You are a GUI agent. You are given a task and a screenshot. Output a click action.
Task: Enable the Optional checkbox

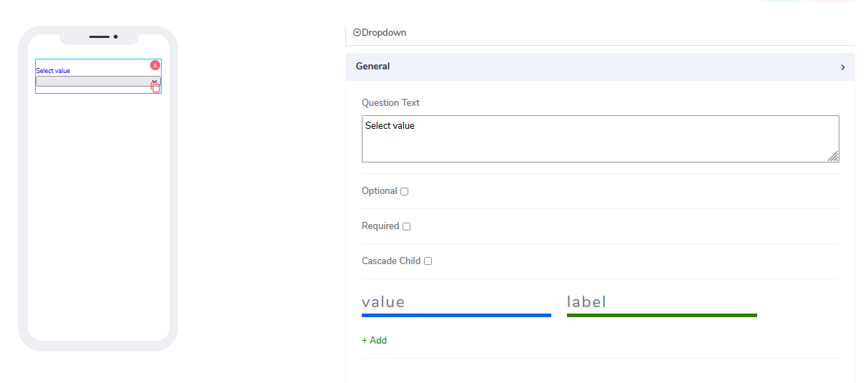(404, 192)
